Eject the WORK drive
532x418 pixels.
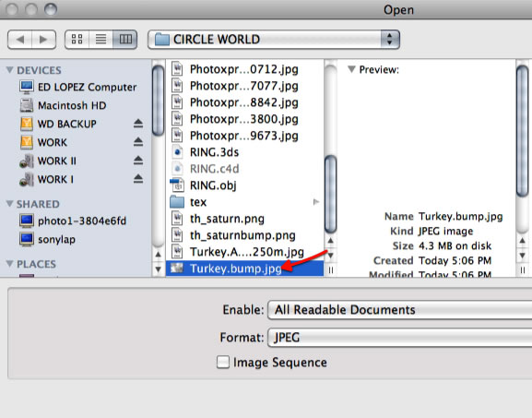[x=138, y=141]
